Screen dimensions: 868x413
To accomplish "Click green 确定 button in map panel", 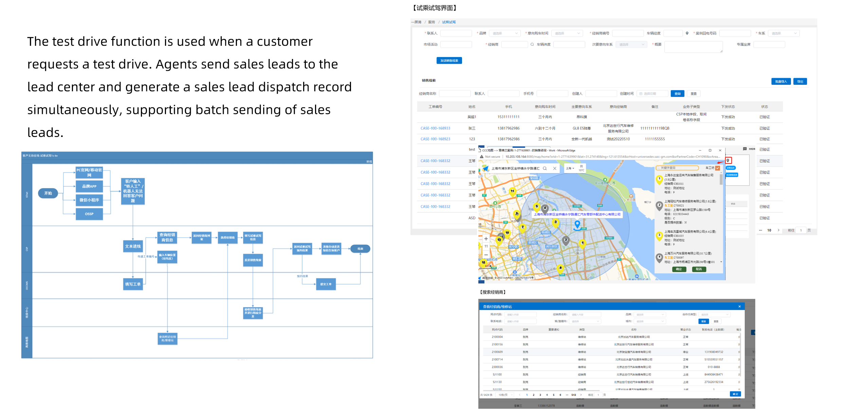I will coord(679,269).
